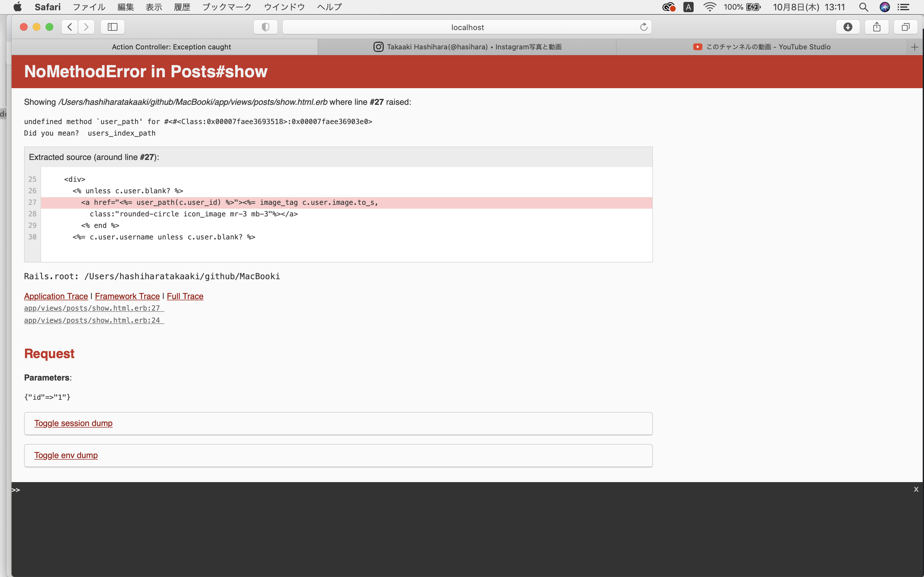The image size is (924, 577).
Task: Reload the localhost page
Action: click(x=644, y=27)
